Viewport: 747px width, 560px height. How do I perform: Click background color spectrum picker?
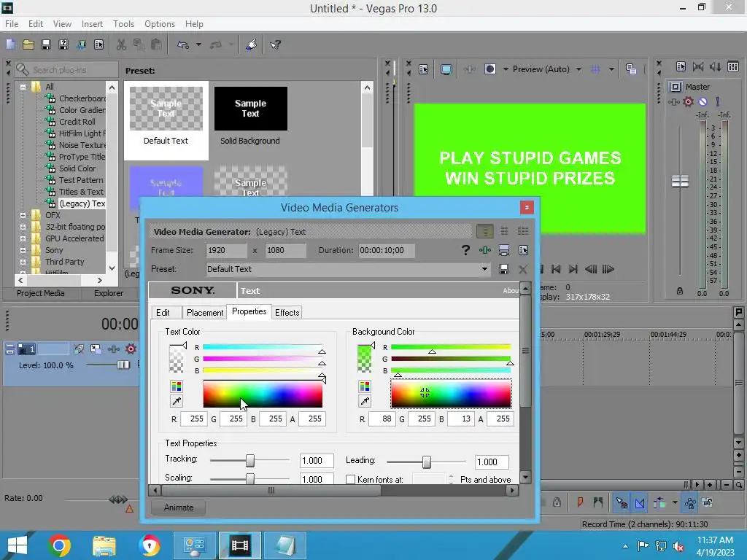pos(451,393)
